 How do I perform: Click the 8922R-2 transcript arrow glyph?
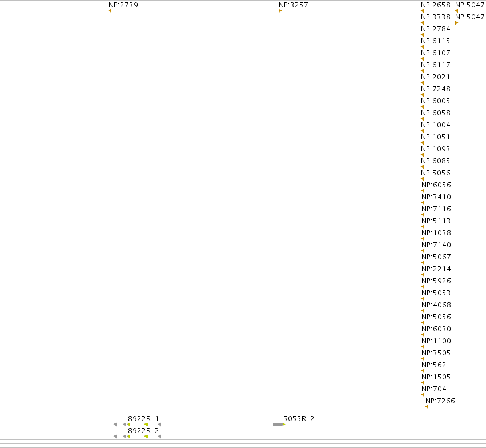137,437
